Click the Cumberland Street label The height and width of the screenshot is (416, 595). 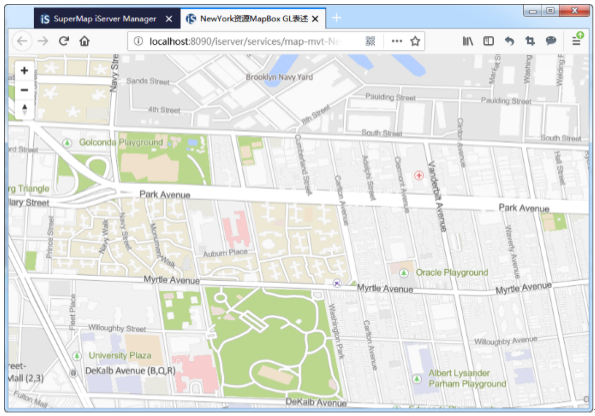pos(304,164)
